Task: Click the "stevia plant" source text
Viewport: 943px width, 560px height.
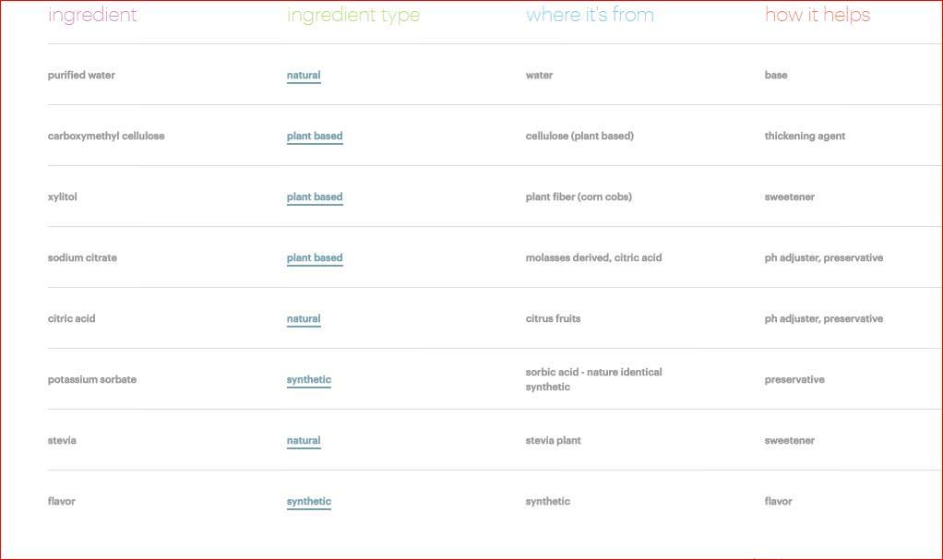Action: (554, 441)
